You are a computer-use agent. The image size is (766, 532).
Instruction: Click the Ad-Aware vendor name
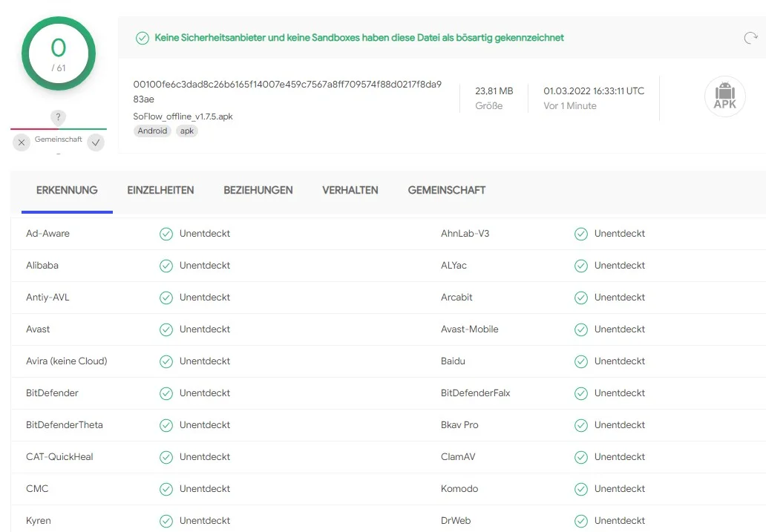48,234
